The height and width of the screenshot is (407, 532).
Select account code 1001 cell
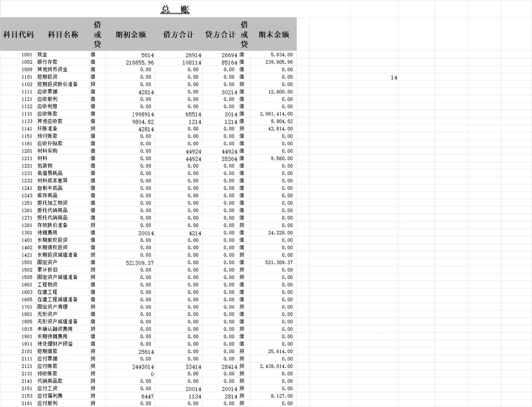(27, 54)
